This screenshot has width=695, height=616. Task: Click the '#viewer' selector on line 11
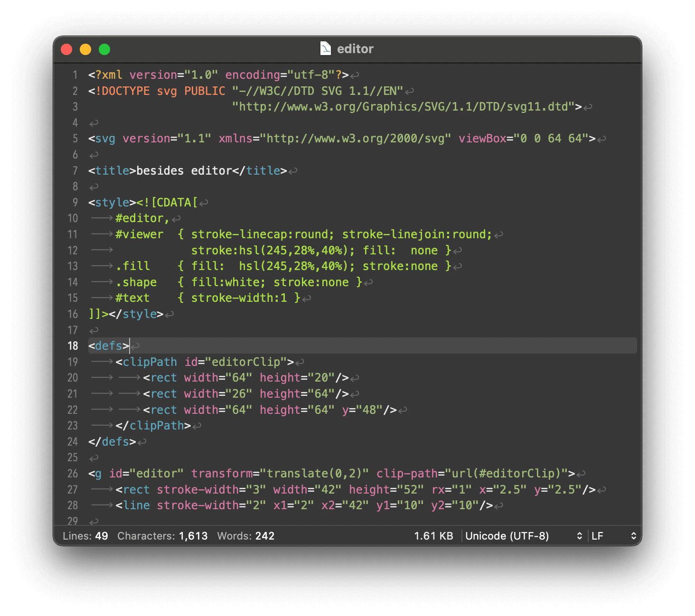[x=140, y=234]
